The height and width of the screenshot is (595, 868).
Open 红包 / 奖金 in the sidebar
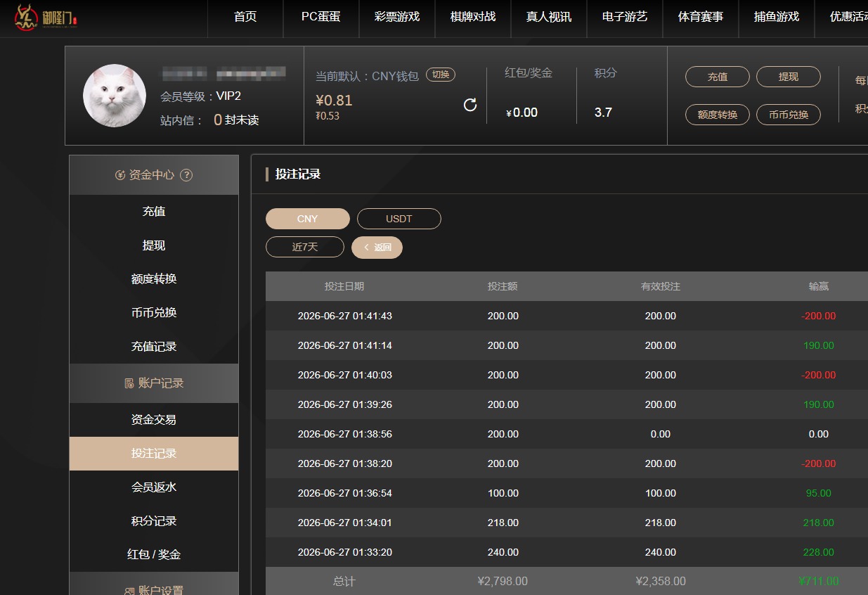(154, 555)
